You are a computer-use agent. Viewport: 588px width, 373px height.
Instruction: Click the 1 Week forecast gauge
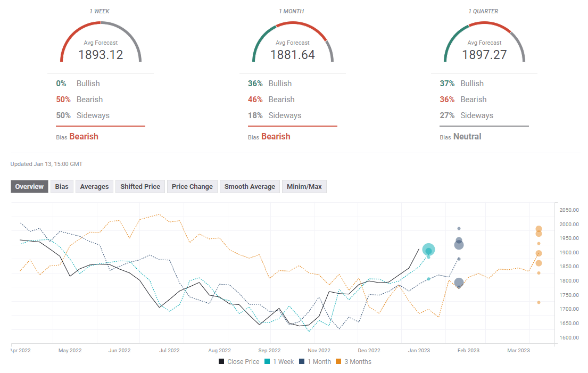[x=101, y=43]
